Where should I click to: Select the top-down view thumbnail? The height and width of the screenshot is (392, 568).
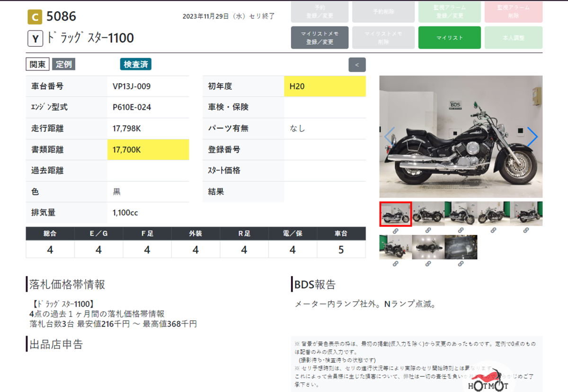pyautogui.click(x=428, y=247)
